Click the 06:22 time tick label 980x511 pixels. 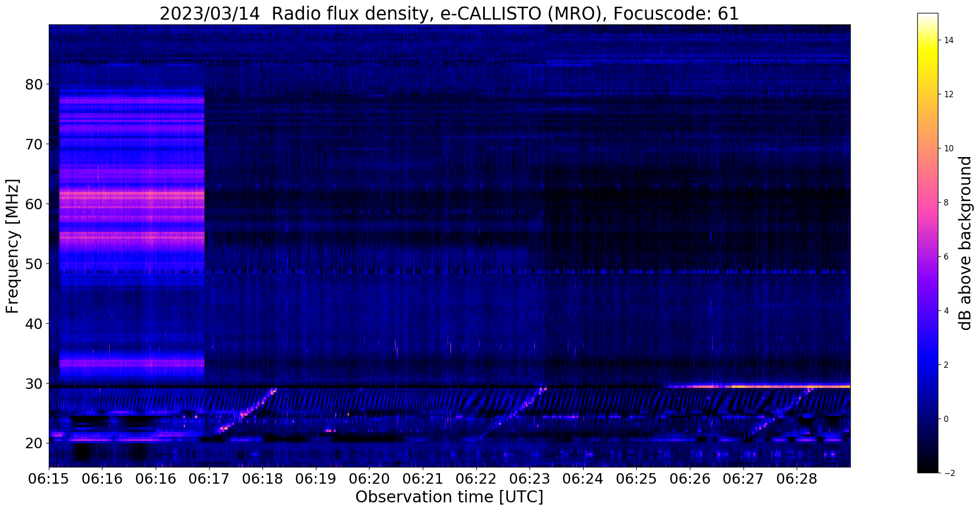coord(476,479)
